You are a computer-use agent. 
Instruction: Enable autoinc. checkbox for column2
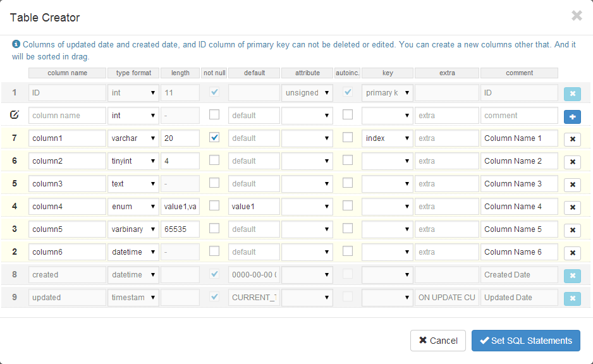(x=347, y=161)
